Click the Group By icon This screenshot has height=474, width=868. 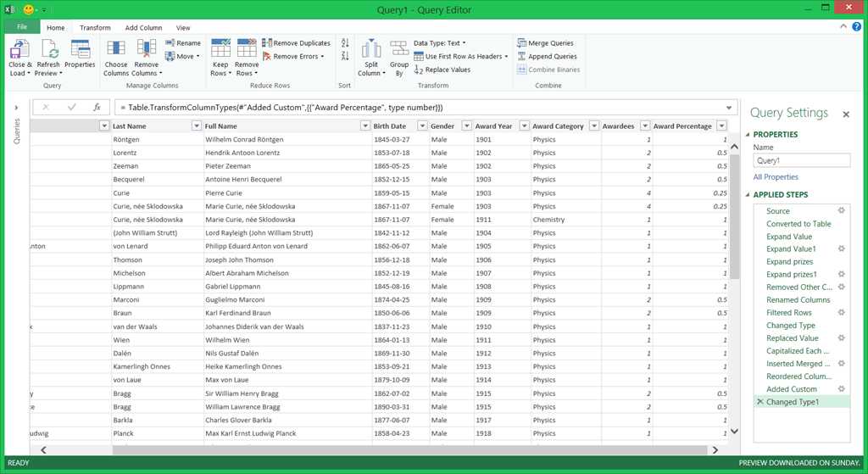399,49
